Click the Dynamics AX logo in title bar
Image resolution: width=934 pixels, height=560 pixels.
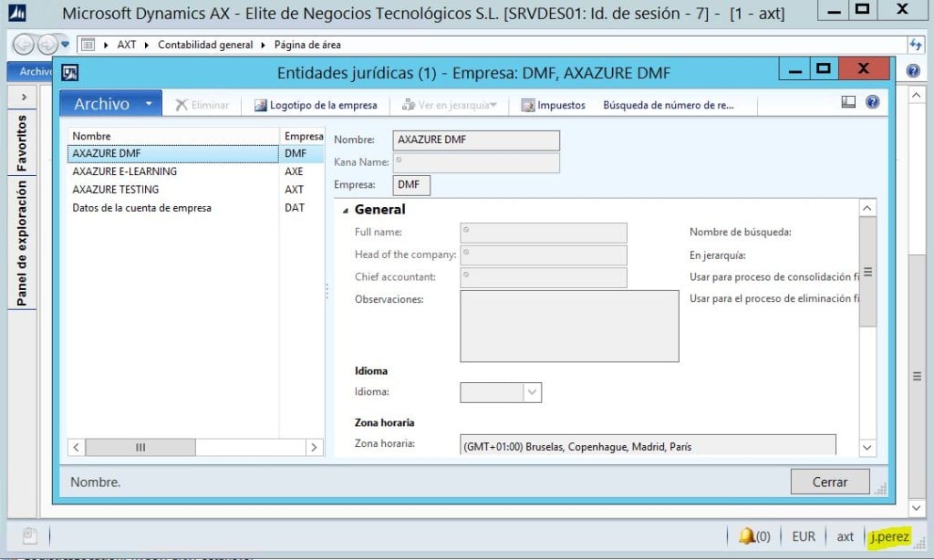17,13
